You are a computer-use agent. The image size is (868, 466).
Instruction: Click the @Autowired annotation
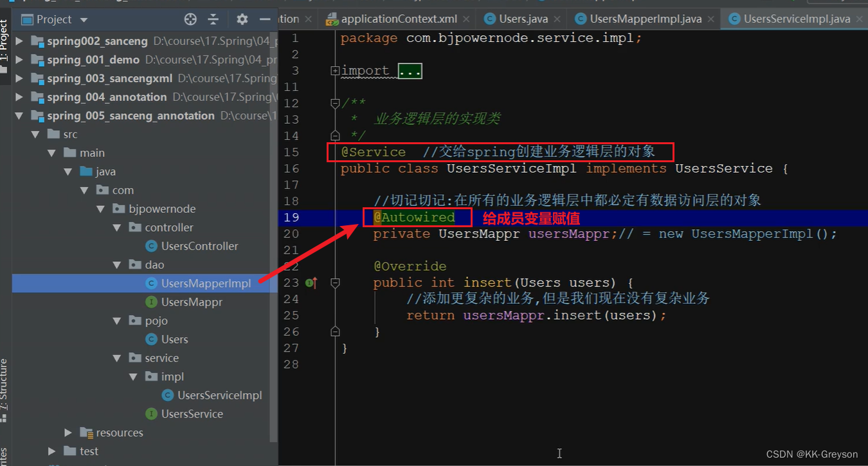click(414, 218)
